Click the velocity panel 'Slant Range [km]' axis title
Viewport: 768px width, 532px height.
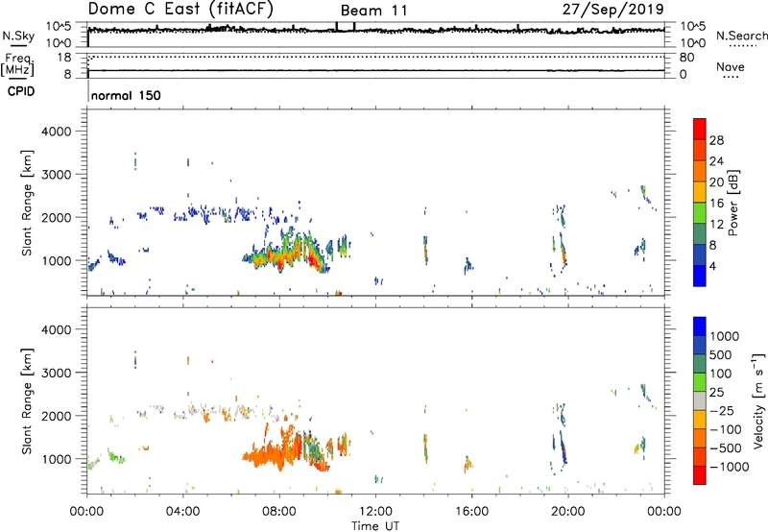click(x=27, y=400)
